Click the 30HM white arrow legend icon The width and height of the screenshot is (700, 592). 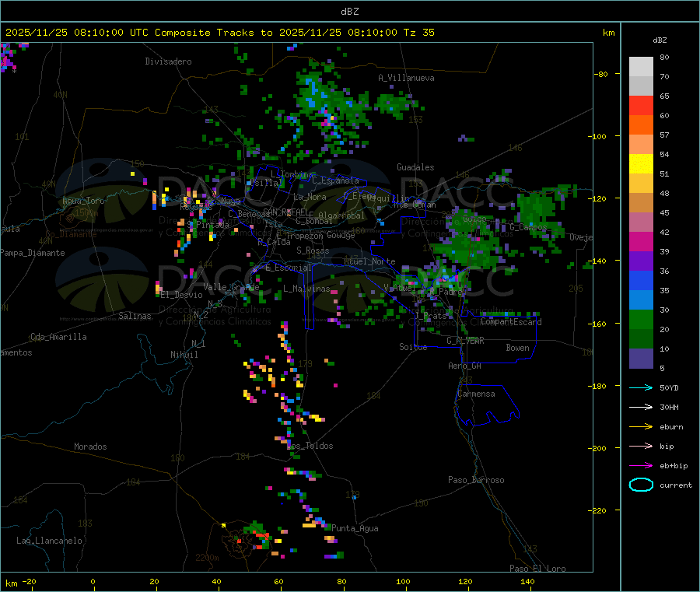[x=641, y=407]
